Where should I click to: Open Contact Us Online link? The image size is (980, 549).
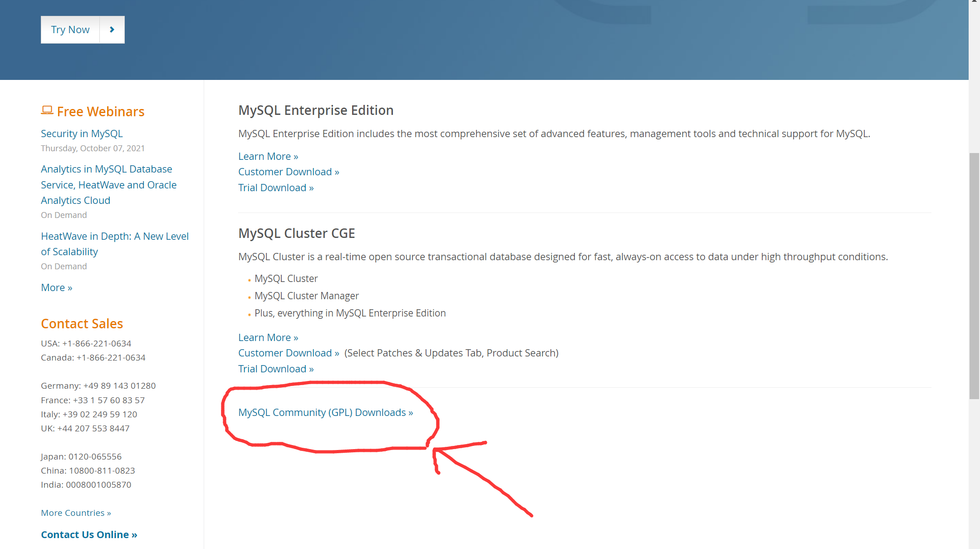tap(89, 534)
